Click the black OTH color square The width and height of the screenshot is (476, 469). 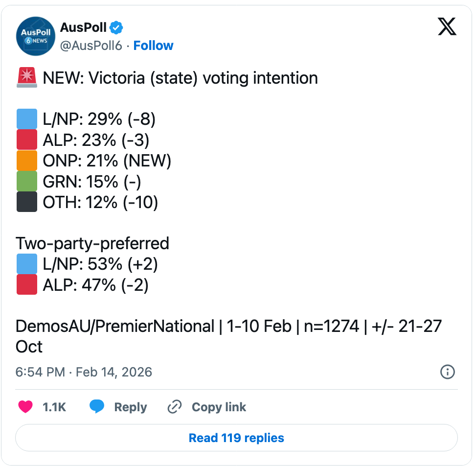coord(27,202)
